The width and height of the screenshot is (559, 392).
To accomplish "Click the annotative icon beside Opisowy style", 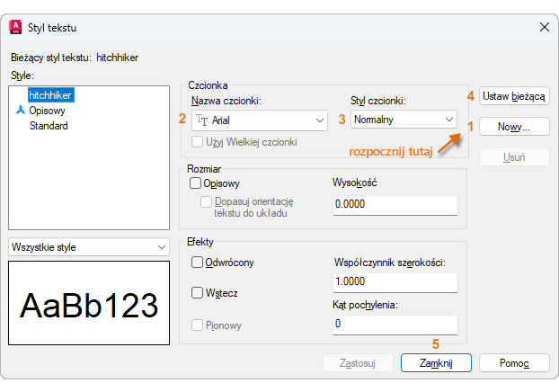I will click(20, 111).
